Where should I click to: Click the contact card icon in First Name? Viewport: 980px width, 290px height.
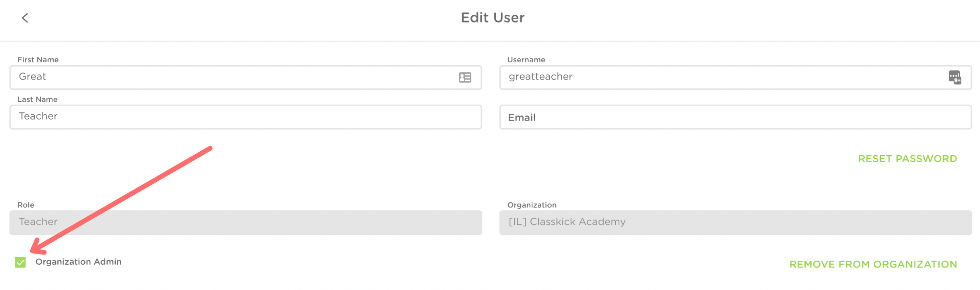tap(465, 78)
